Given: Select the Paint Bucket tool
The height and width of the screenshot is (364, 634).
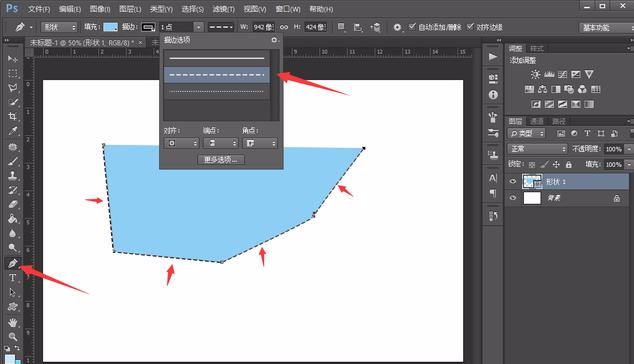Looking at the screenshot, I should coord(13,219).
